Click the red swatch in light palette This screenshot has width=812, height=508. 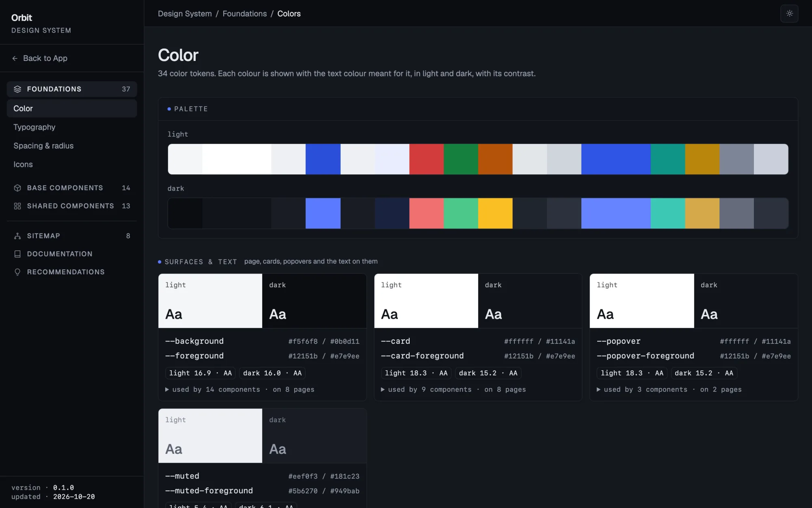click(x=426, y=159)
